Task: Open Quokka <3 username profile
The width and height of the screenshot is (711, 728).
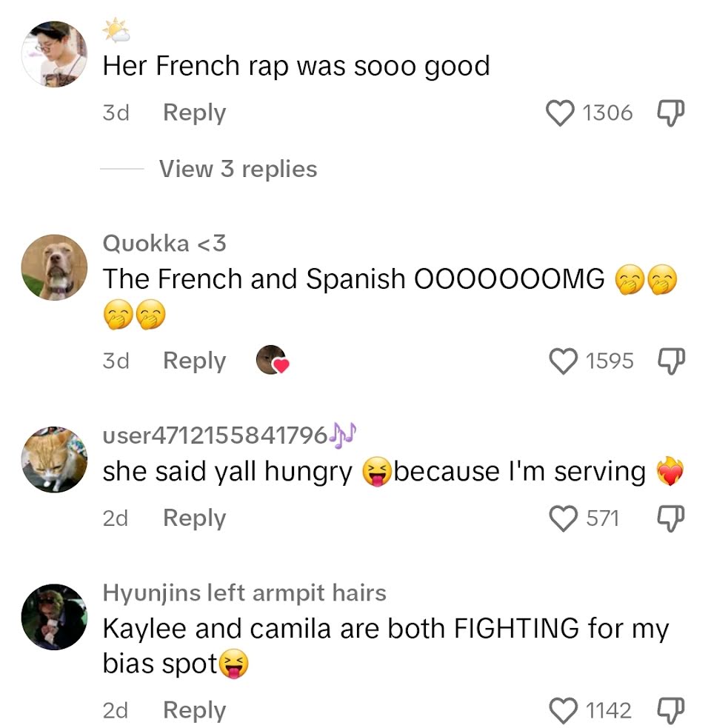Action: (x=164, y=244)
